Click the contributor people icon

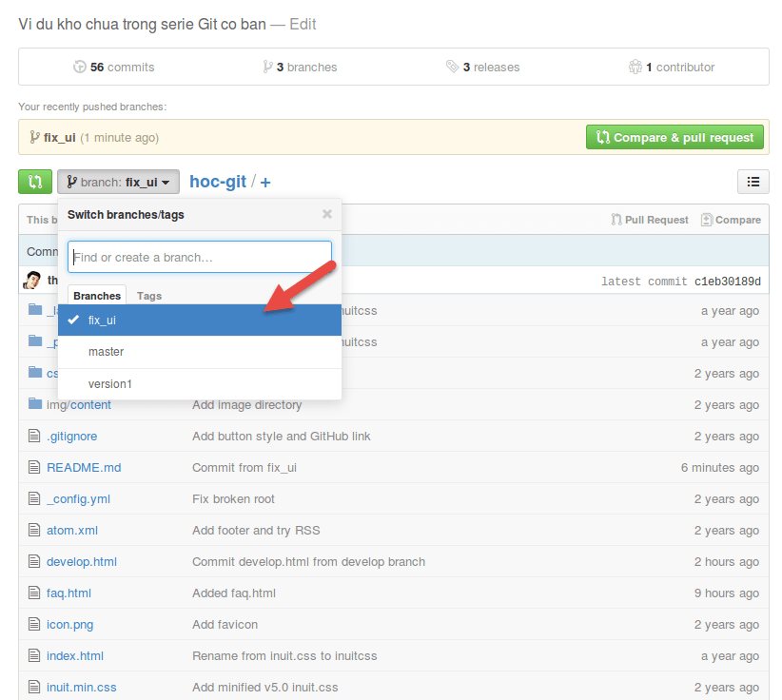(x=635, y=67)
